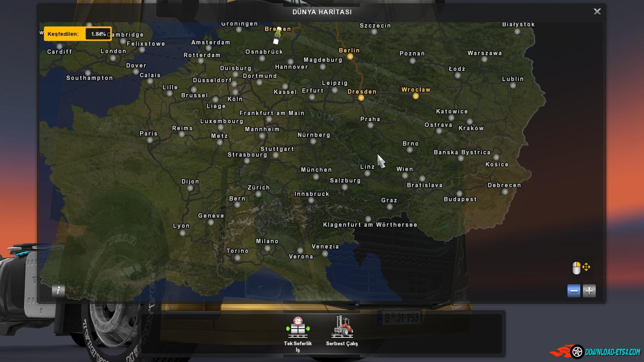Zoom out the map with minus button
644x362 pixels.
pos(574,291)
